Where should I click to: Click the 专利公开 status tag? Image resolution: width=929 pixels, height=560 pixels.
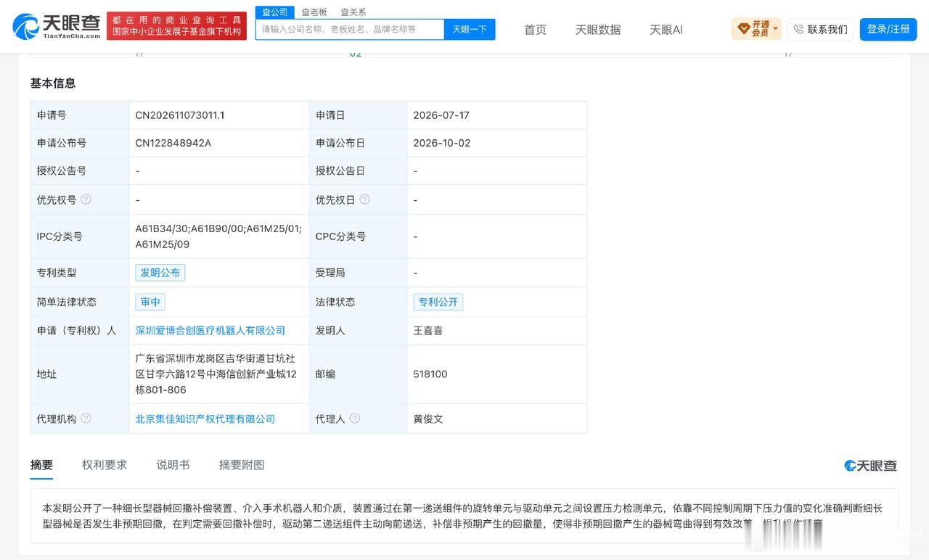(438, 302)
